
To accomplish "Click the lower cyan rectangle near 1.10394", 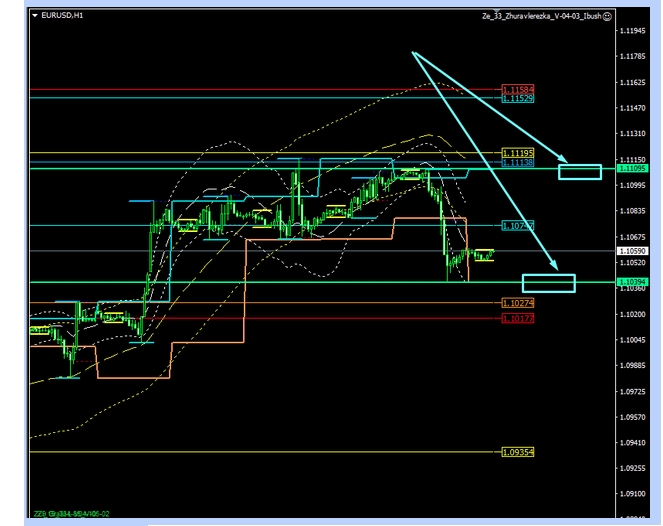I will click(548, 283).
